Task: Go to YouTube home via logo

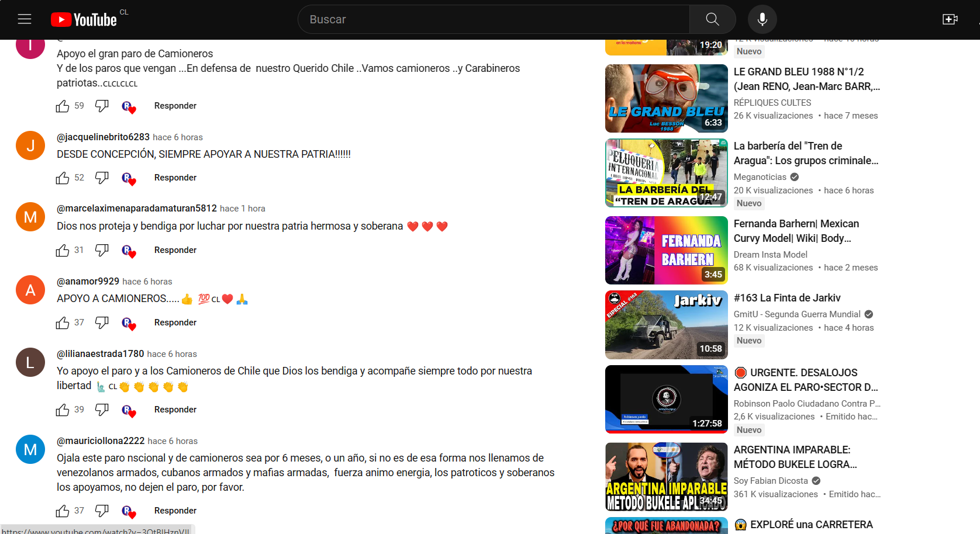Action: tap(84, 19)
